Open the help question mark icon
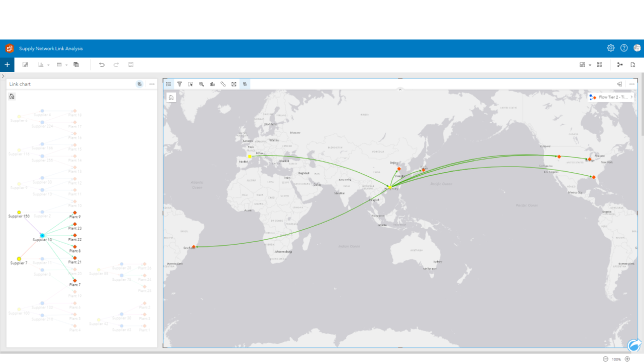Viewport: 644px width, 363px height. [624, 48]
